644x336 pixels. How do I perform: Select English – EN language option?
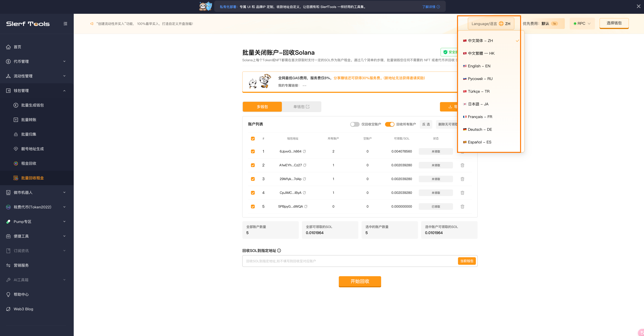point(479,66)
